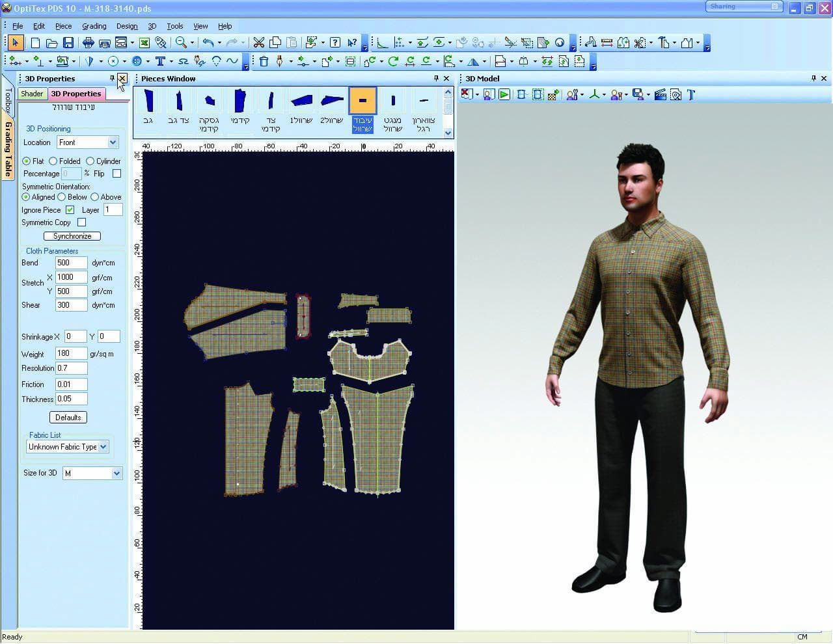The image size is (833, 644).
Task: Click the Weight input field
Action: [x=71, y=353]
